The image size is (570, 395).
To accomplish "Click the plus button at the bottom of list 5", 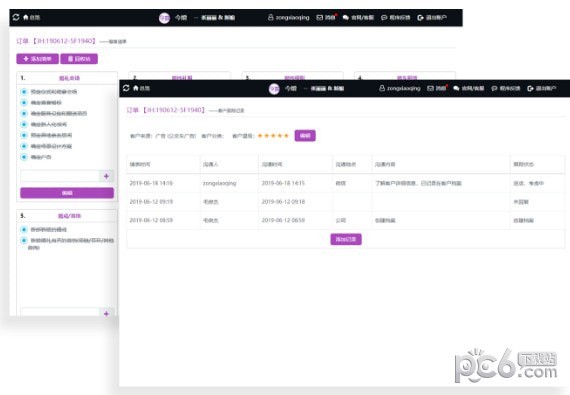I will (106, 313).
